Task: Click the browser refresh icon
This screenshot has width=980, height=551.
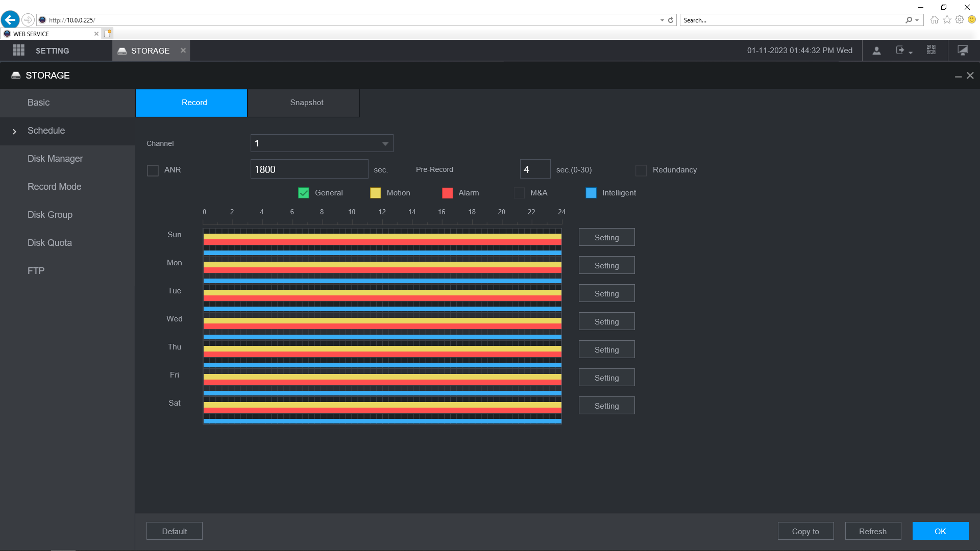Action: 671,20
